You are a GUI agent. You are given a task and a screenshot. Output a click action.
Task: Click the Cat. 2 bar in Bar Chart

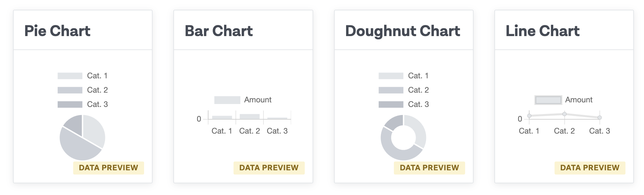(x=249, y=116)
